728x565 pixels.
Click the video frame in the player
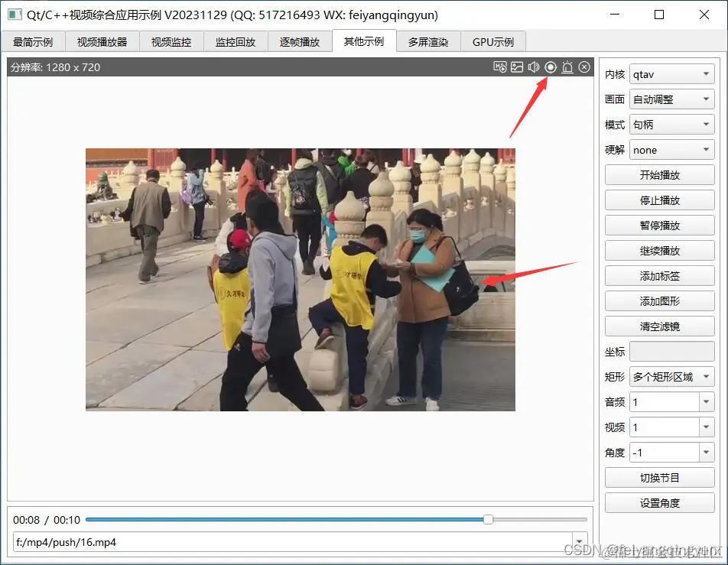point(301,280)
